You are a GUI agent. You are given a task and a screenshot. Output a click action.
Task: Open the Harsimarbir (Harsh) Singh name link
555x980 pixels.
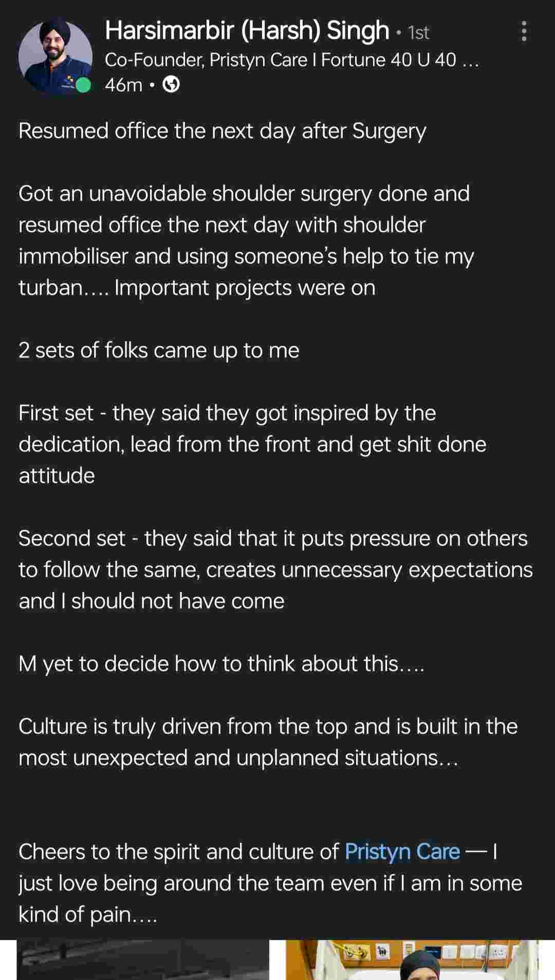(x=247, y=31)
